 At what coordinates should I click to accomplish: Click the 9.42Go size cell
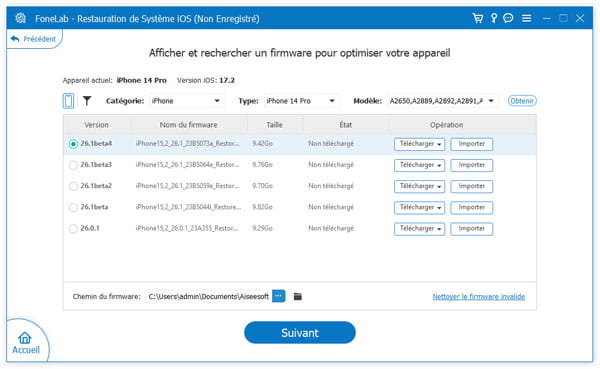click(262, 144)
